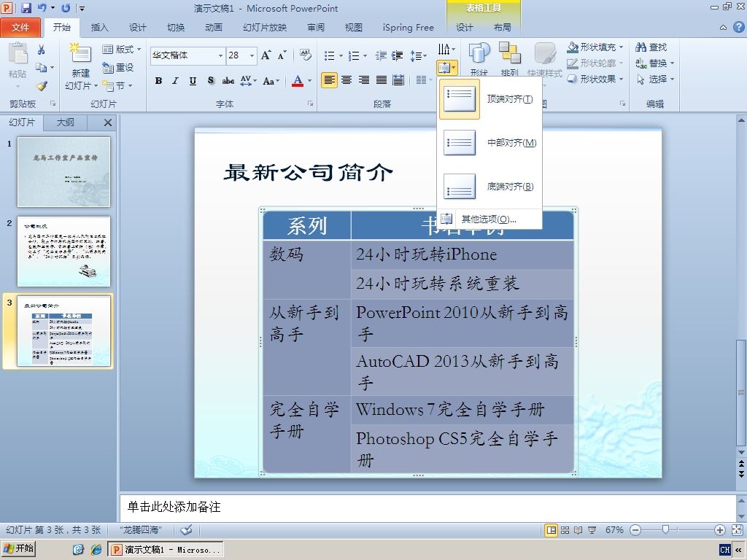Select Justify text alignment
Screen dimensions: 747x560
pos(381,80)
